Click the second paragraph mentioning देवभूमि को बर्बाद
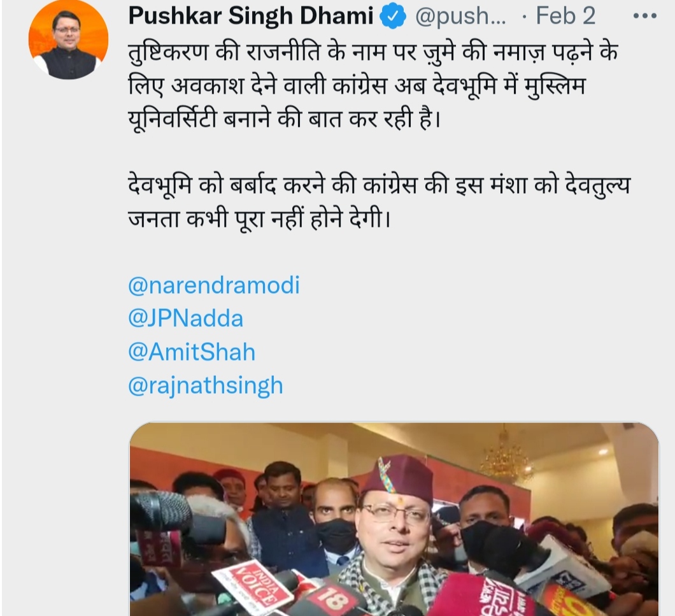Image resolution: width=675 pixels, height=616 pixels. pos(379,202)
